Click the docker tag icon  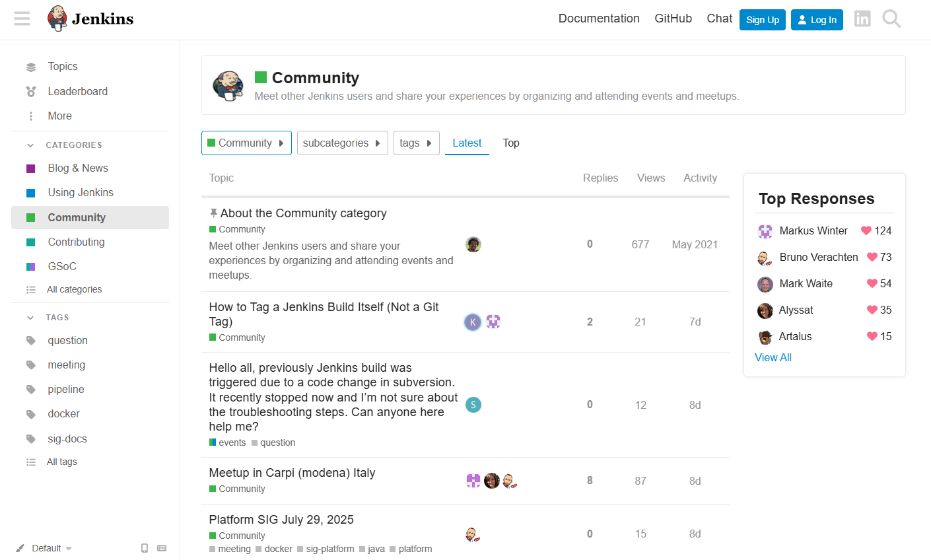(x=31, y=414)
